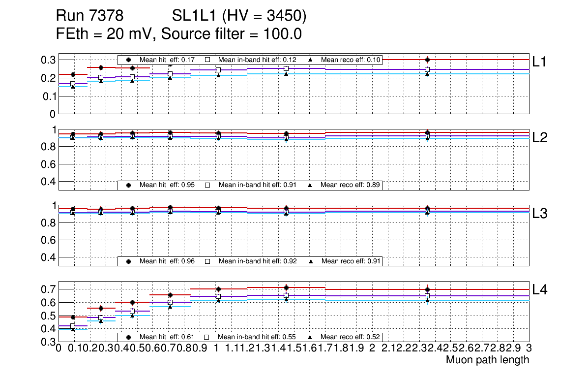Click the open square marker in L4 legend
Image resolution: width=588 pixels, height=380 pixels.
(207, 337)
